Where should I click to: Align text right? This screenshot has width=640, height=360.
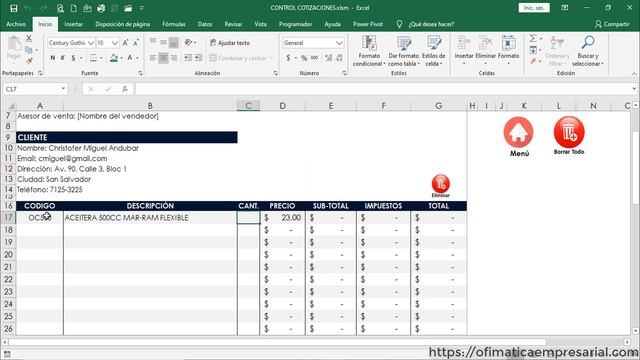tap(173, 58)
